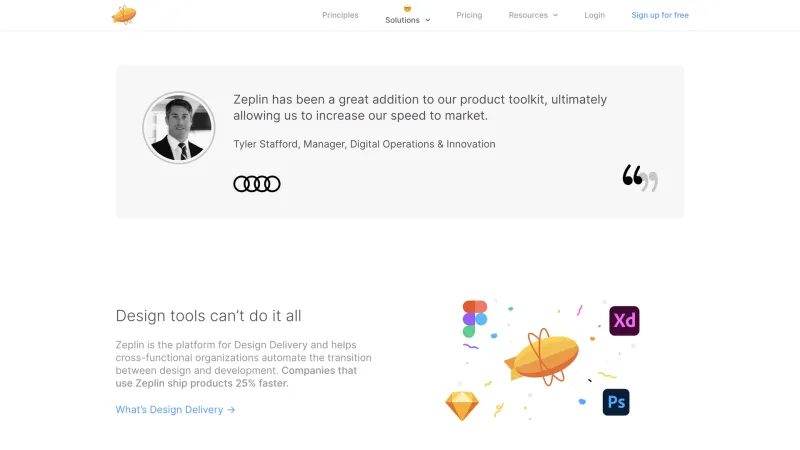Go to the Login page
The image size is (800, 450).
[x=594, y=15]
